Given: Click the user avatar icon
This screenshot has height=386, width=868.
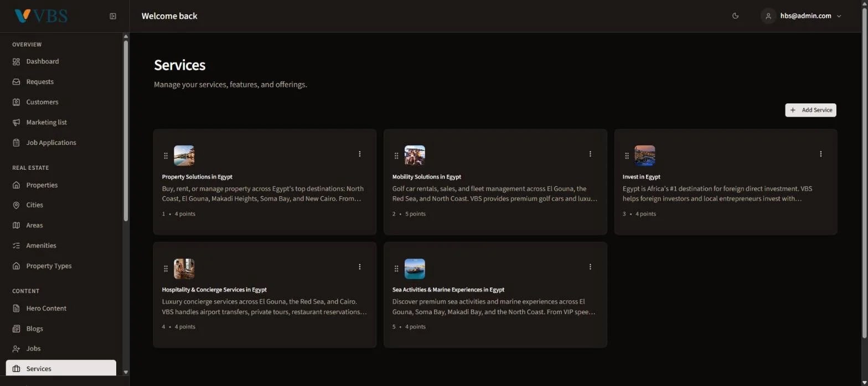Looking at the screenshot, I should click(x=768, y=16).
